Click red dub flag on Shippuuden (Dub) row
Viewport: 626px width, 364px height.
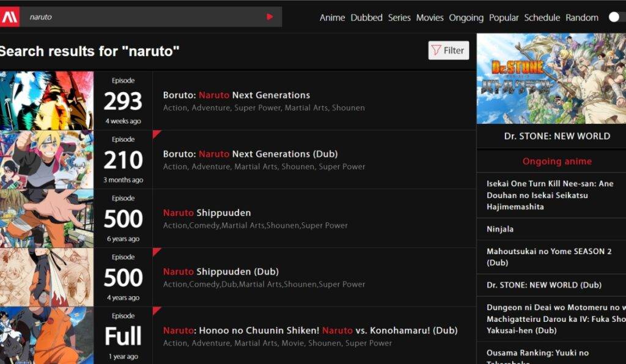tap(156, 251)
